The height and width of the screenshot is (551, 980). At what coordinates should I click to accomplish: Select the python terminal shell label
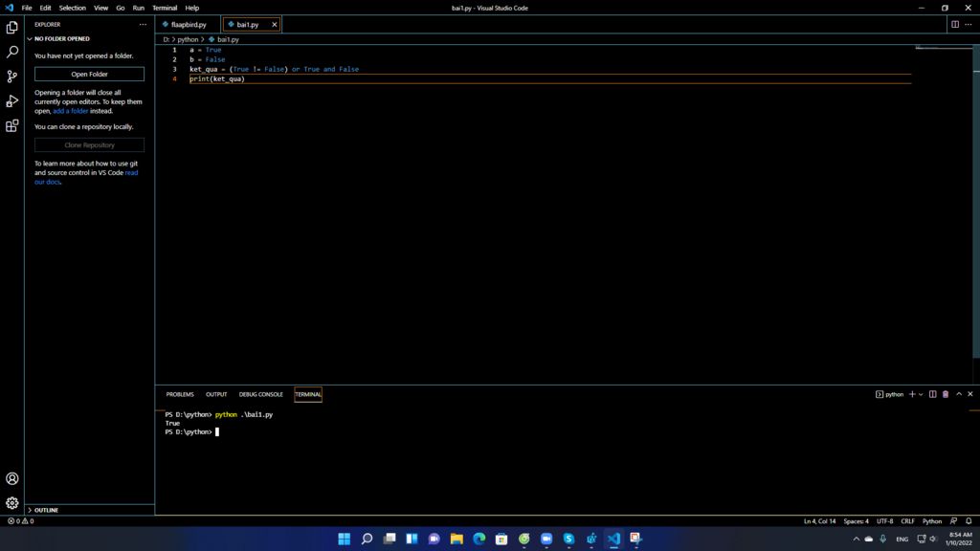(890, 394)
